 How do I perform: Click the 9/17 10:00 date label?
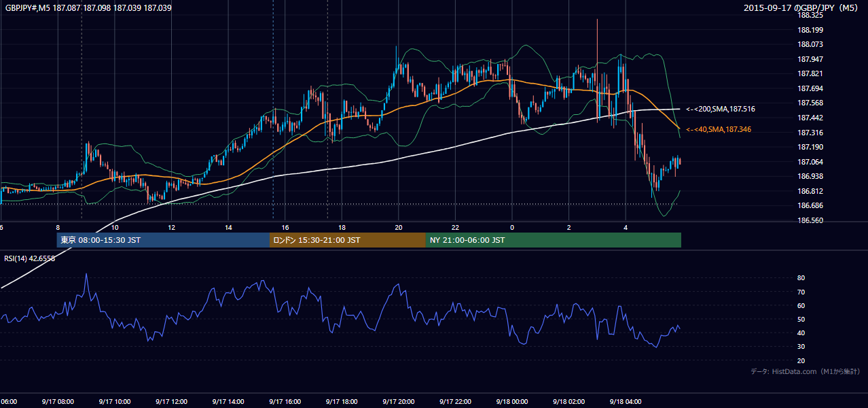(114, 402)
